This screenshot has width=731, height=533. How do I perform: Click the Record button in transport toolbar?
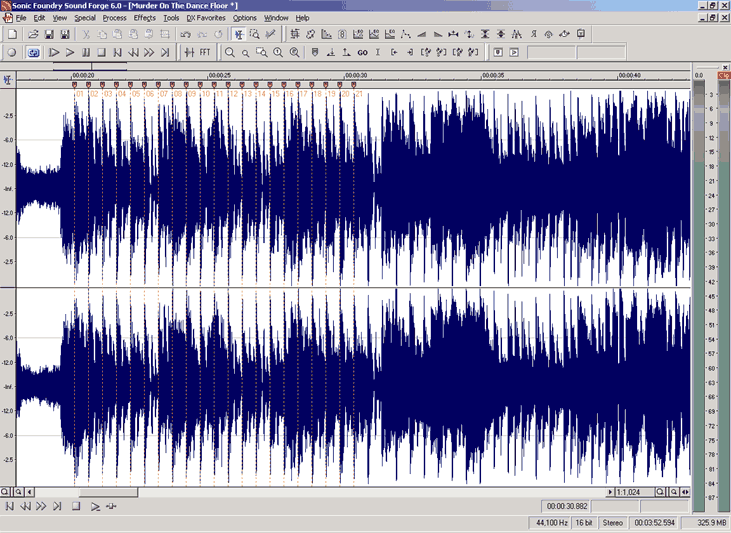point(12,53)
